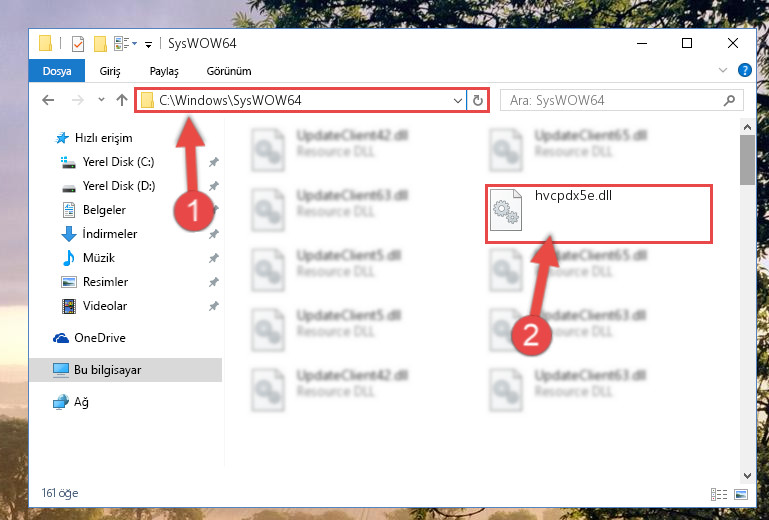This screenshot has width=769, height=520.
Task: Switch to details list view
Action: [x=719, y=494]
